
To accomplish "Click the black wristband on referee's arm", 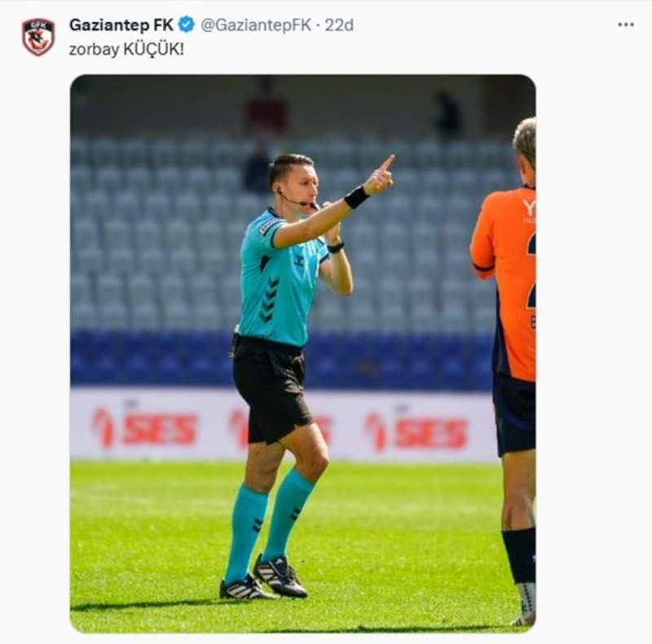I will (x=357, y=197).
